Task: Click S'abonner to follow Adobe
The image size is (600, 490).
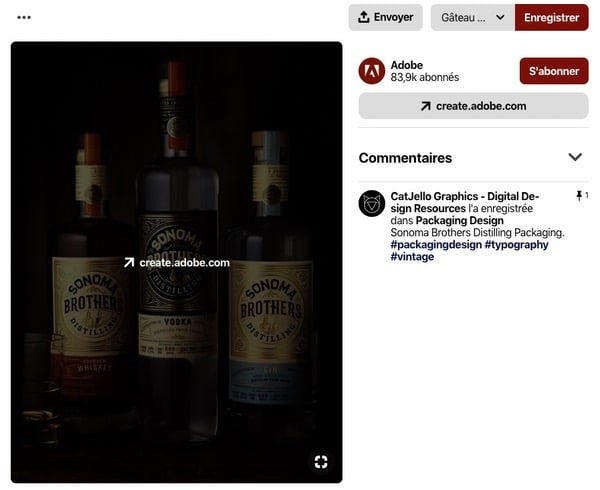Action: click(553, 71)
